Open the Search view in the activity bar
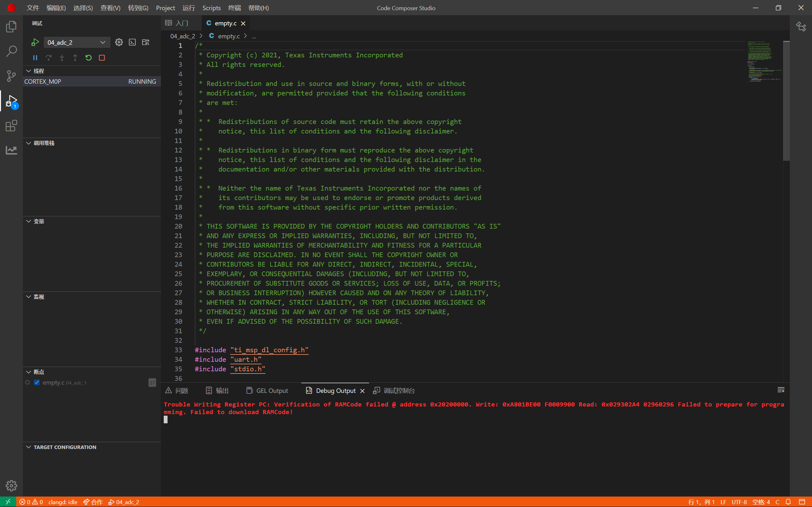The width and height of the screenshot is (812, 507). 11,51
